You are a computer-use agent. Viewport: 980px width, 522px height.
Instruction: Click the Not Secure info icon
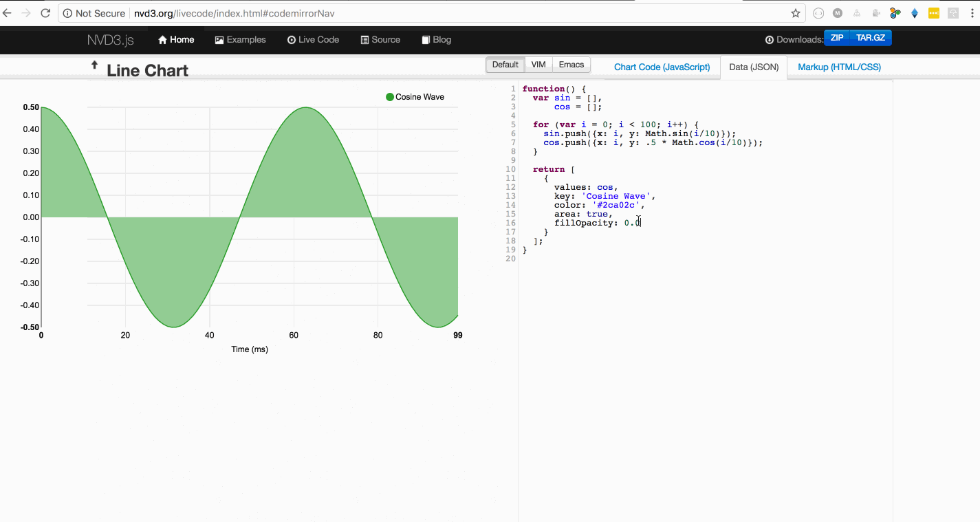pyautogui.click(x=68, y=13)
